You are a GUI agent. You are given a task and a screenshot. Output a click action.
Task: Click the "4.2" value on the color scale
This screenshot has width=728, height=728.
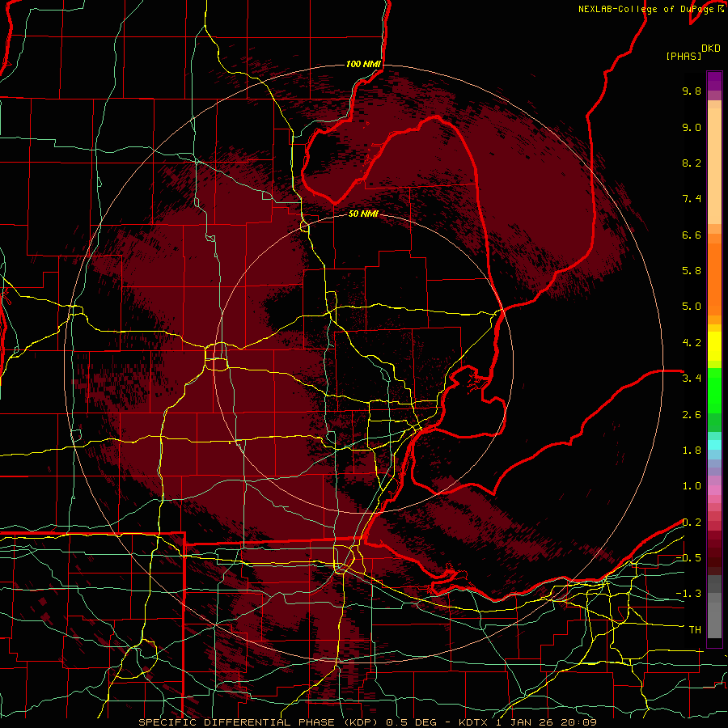[692, 343]
